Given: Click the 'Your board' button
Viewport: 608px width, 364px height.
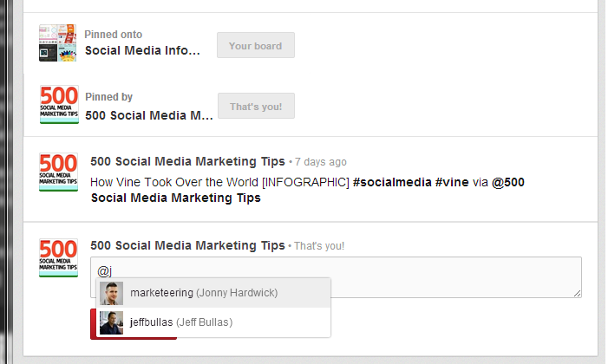Looking at the screenshot, I should click(x=256, y=45).
